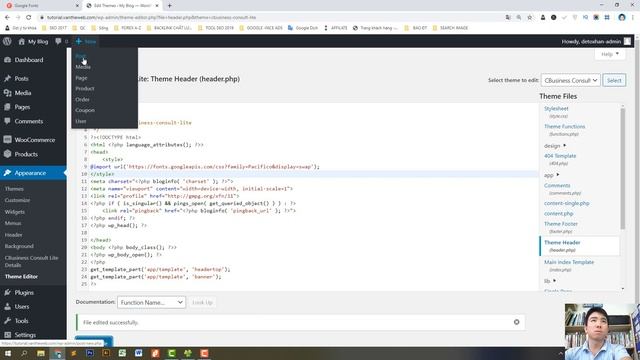Click Appearance in the sidebar
This screenshot has height=360, width=640.
30,173
